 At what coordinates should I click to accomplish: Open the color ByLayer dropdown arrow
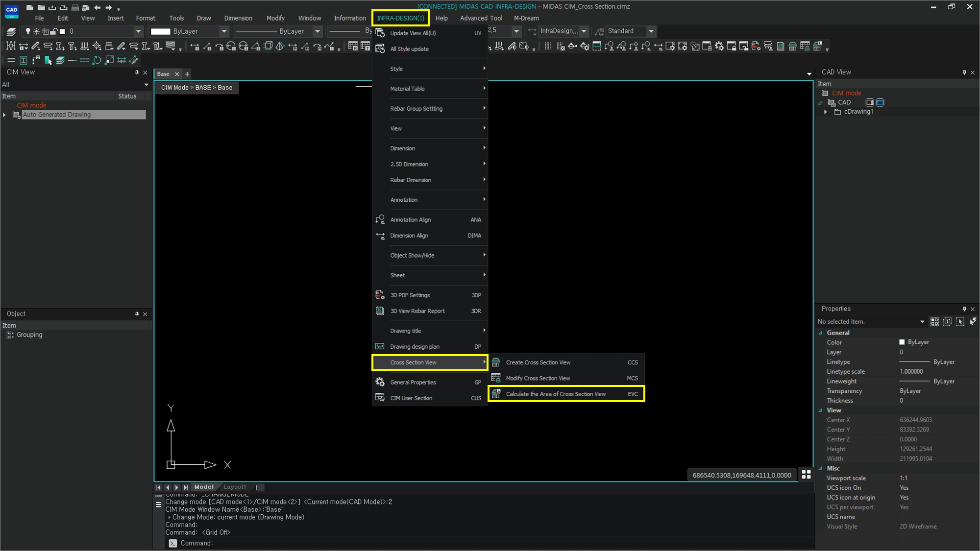click(224, 31)
